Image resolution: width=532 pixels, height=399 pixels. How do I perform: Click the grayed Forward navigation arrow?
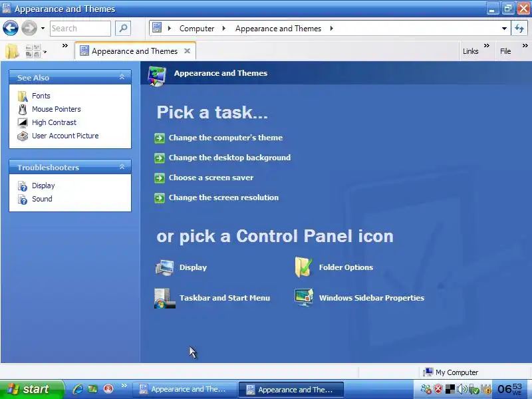click(29, 28)
